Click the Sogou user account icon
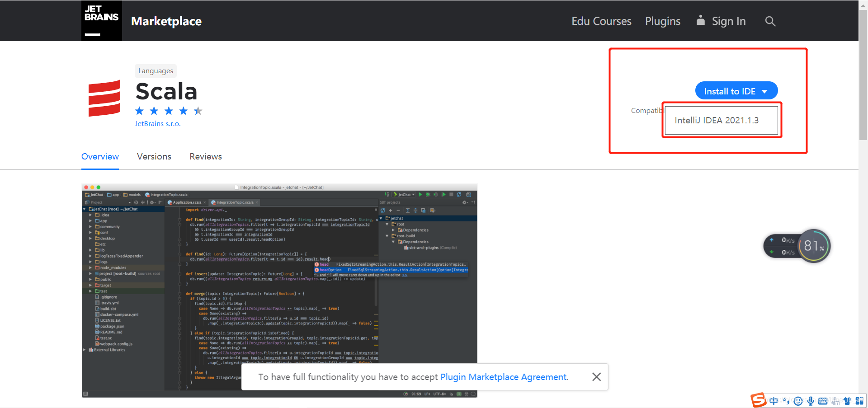The image size is (868, 408). coord(835,401)
